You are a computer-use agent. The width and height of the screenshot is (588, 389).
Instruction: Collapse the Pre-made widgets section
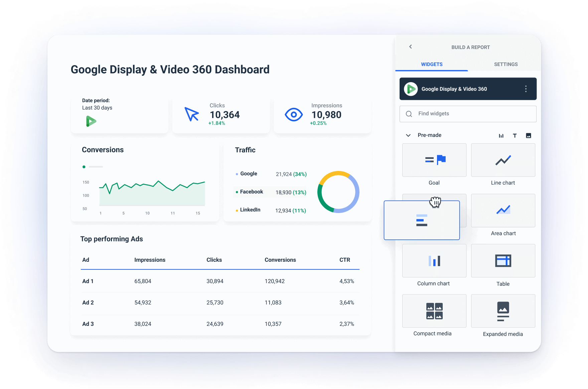tap(408, 135)
